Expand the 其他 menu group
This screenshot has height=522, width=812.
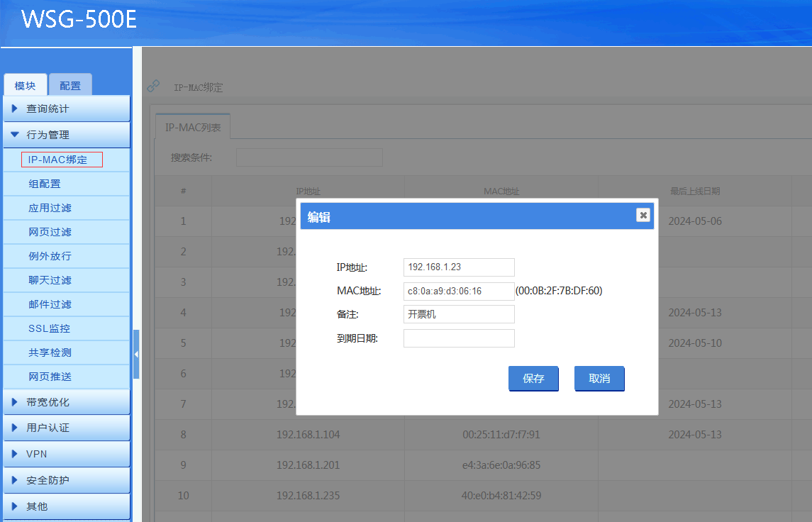pos(67,506)
